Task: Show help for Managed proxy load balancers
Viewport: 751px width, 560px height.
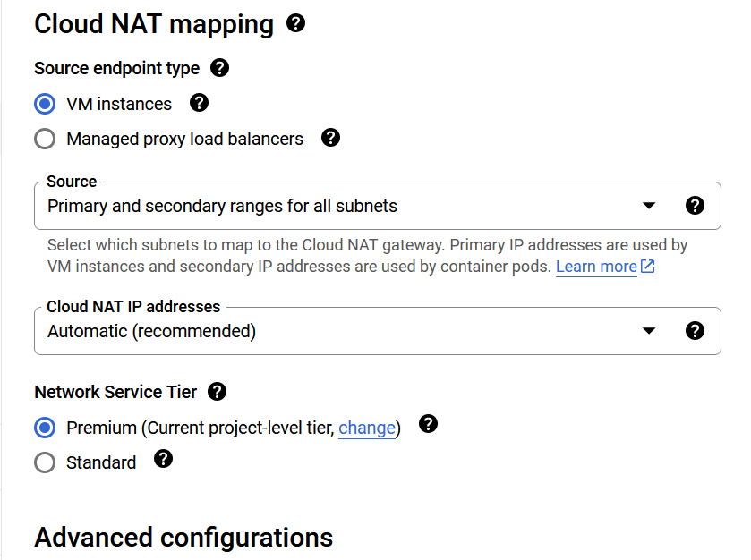Action: click(x=330, y=138)
